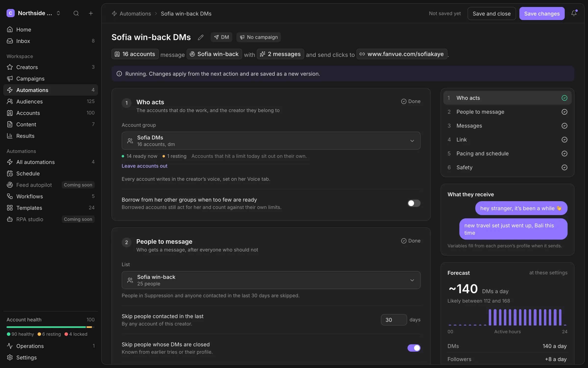Click the search magnifier icon in sidebar

(76, 13)
